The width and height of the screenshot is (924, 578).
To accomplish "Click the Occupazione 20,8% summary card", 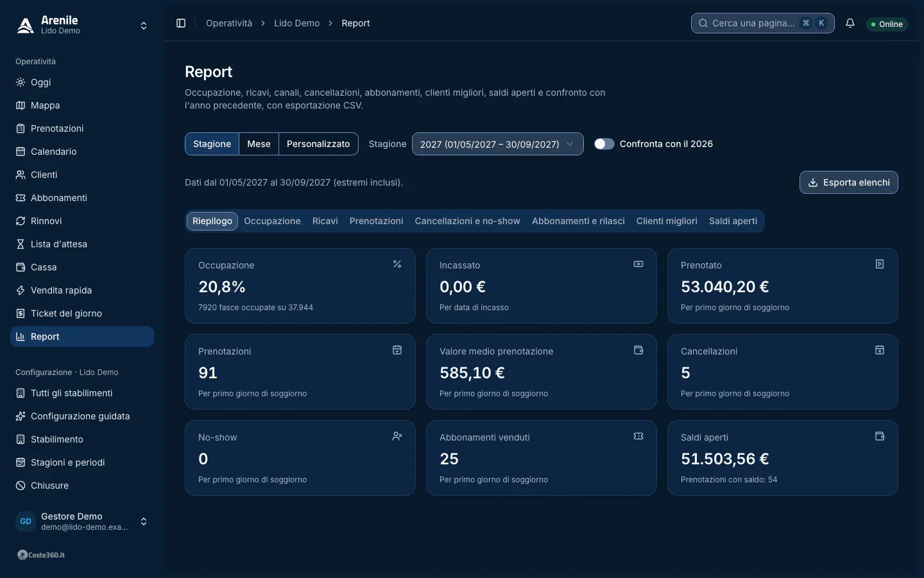I will coord(300,286).
